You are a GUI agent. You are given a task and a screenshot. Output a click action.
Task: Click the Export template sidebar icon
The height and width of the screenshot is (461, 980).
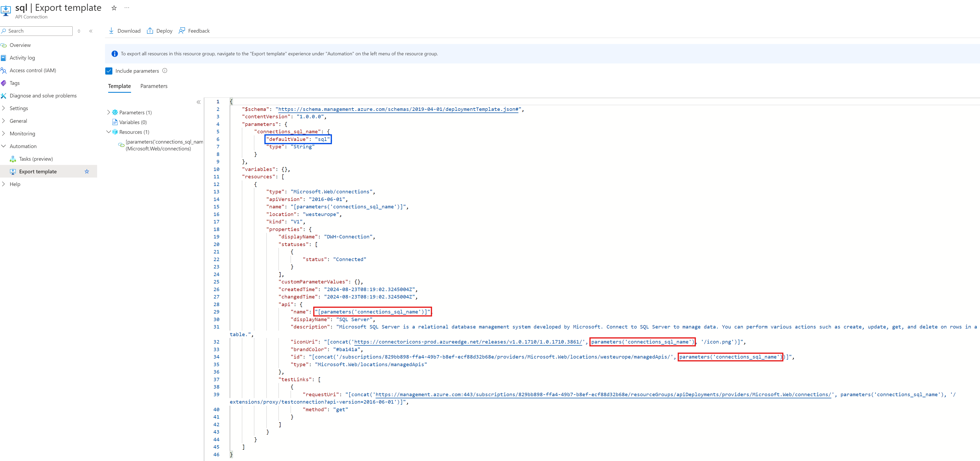click(x=13, y=172)
